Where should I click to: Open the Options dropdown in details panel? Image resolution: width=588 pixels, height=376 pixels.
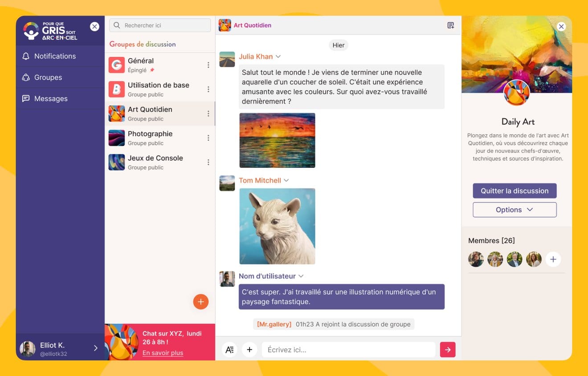[x=514, y=210]
